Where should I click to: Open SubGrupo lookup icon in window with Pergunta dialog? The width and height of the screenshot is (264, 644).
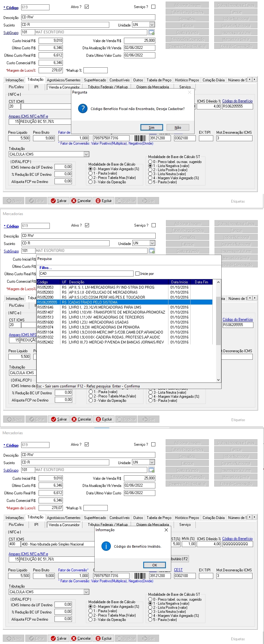pyautogui.click(x=152, y=32)
